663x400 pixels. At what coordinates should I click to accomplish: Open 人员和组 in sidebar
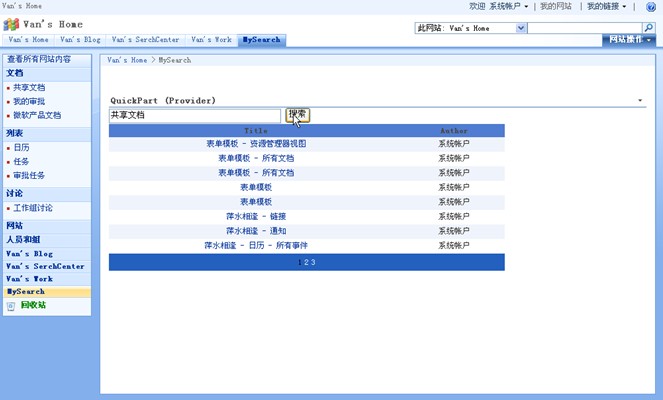tap(23, 240)
